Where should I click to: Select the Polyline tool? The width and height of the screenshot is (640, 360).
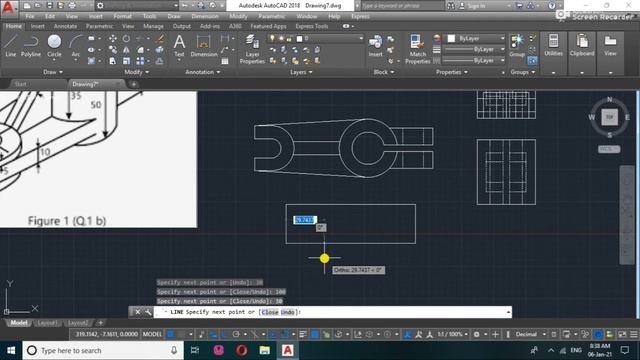pos(31,46)
